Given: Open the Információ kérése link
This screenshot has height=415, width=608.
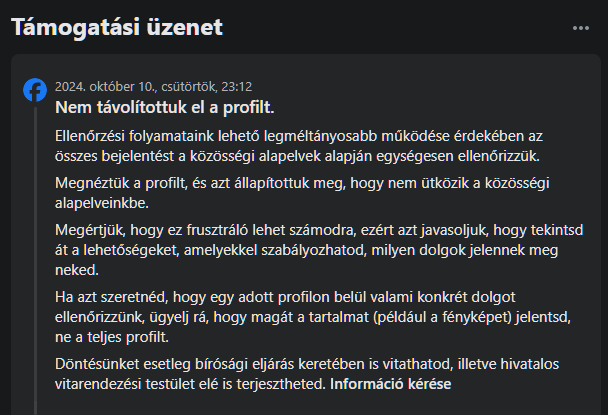Looking at the screenshot, I should tap(390, 384).
